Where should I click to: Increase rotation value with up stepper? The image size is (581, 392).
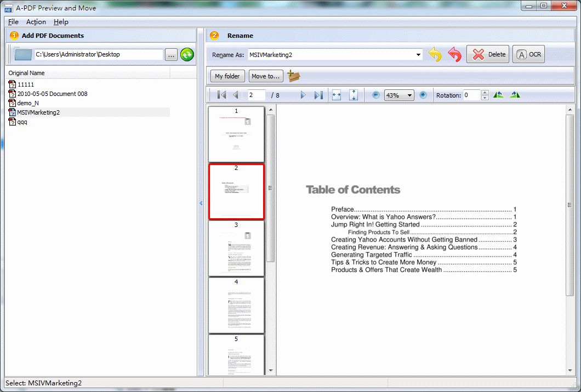point(485,92)
